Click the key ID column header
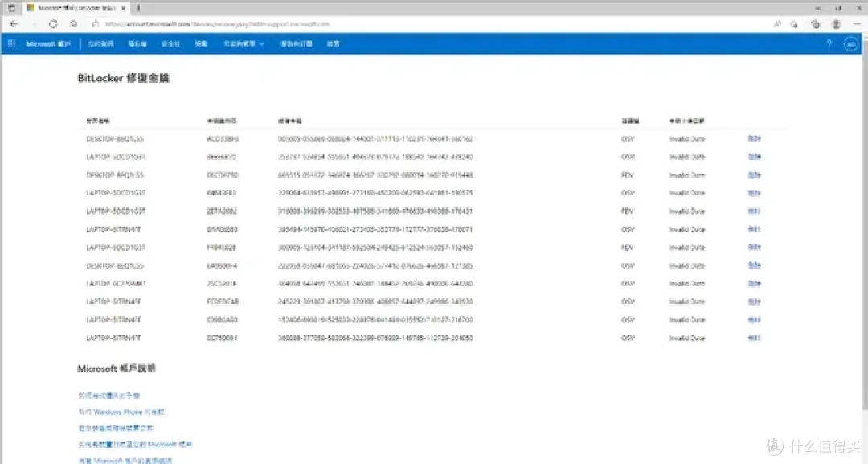The width and height of the screenshot is (868, 464). pyautogui.click(x=222, y=121)
